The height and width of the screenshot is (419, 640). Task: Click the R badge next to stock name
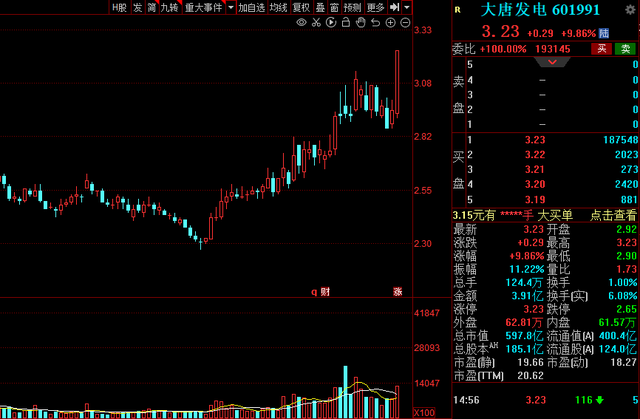458,10
